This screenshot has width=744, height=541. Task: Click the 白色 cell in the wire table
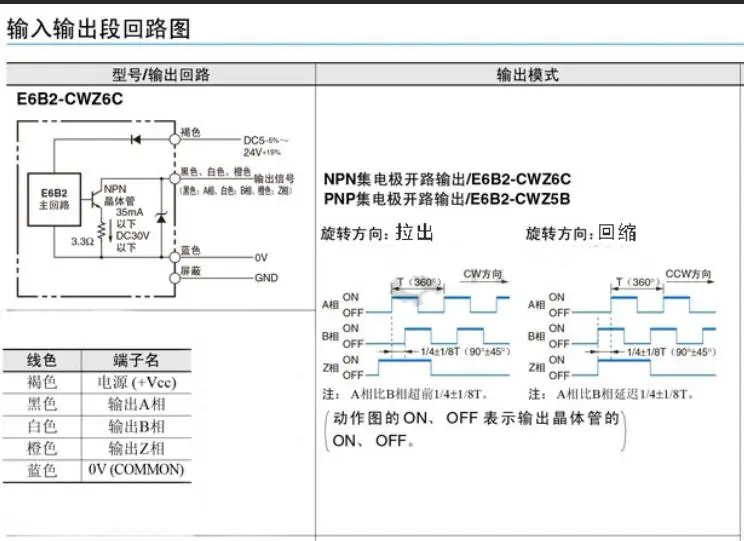[41, 426]
